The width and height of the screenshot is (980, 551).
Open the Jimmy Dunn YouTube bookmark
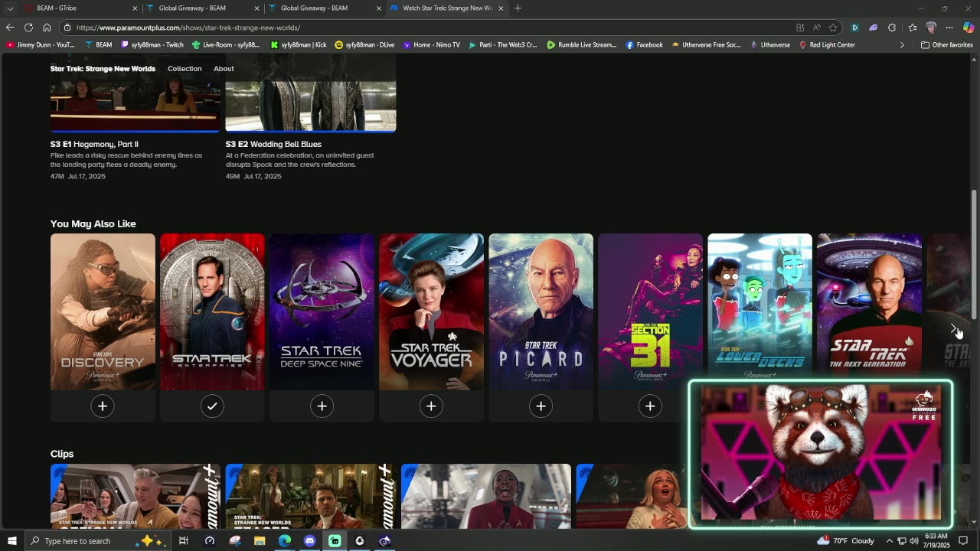[x=41, y=45]
